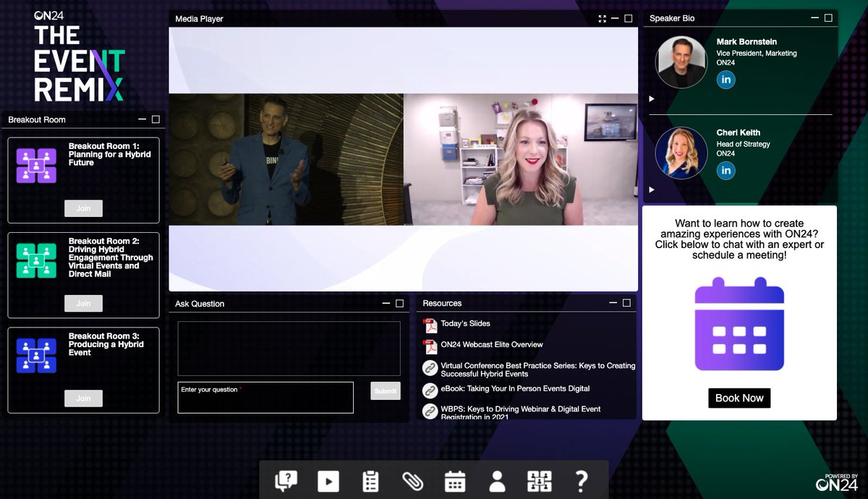
Task: Open Virtual Conference Best Practice Series link
Action: click(538, 370)
